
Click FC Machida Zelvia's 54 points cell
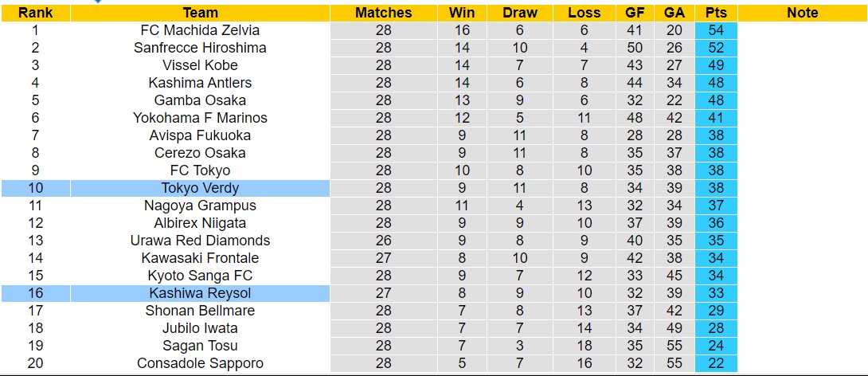(x=715, y=30)
